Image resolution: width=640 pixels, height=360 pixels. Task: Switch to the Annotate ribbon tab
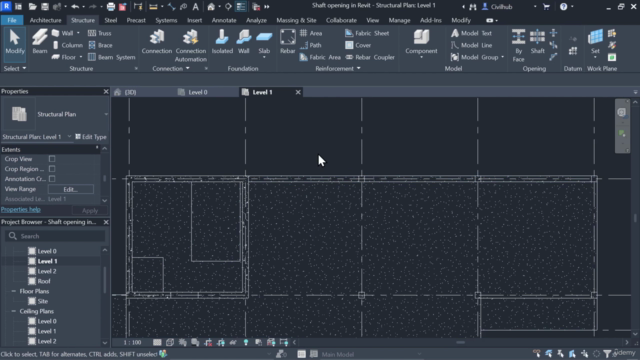tap(224, 20)
